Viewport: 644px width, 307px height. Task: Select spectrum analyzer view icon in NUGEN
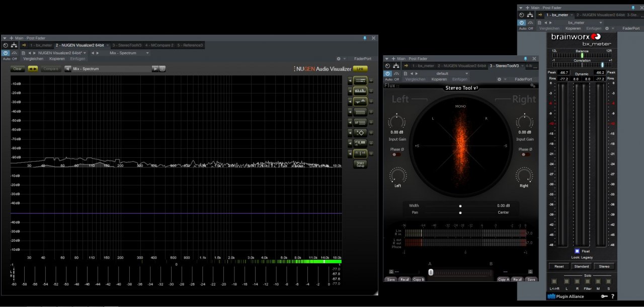360,91
